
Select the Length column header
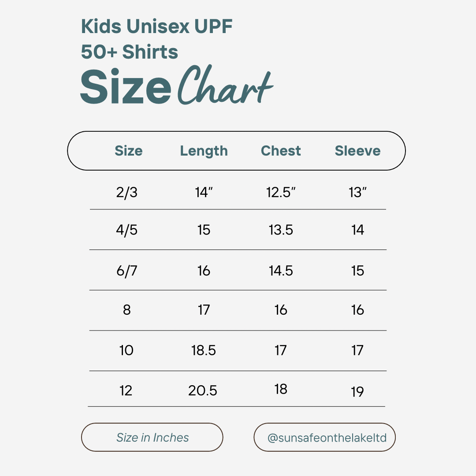click(204, 151)
